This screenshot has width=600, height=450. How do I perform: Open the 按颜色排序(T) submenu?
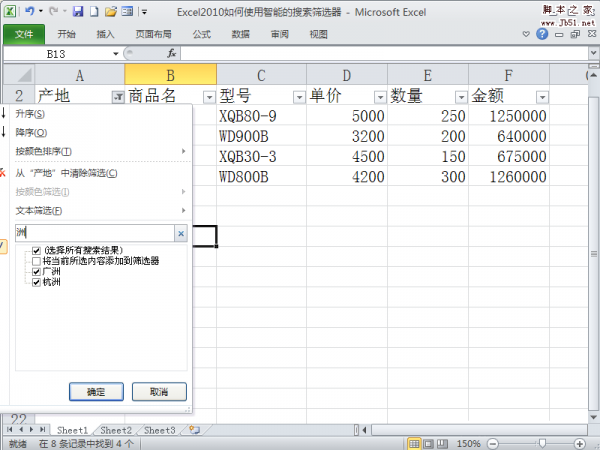pos(99,151)
